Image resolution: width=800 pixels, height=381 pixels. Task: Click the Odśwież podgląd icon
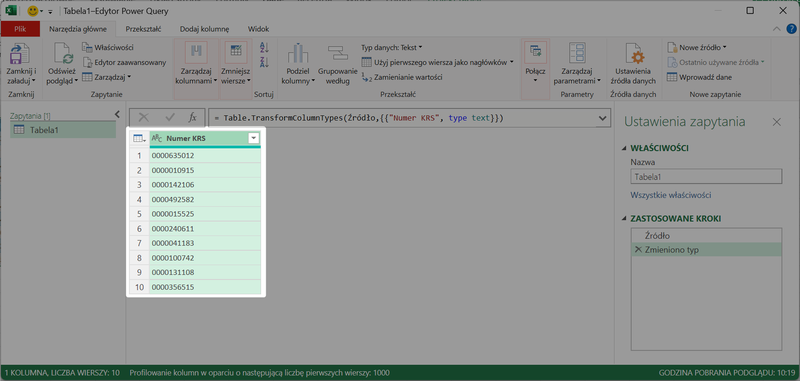63,54
